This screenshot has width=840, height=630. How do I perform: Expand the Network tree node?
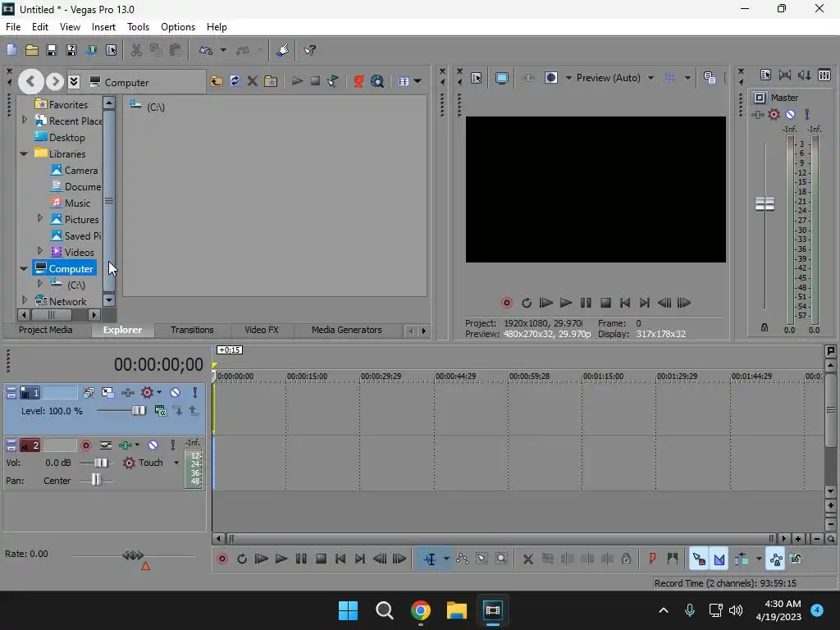(x=24, y=300)
